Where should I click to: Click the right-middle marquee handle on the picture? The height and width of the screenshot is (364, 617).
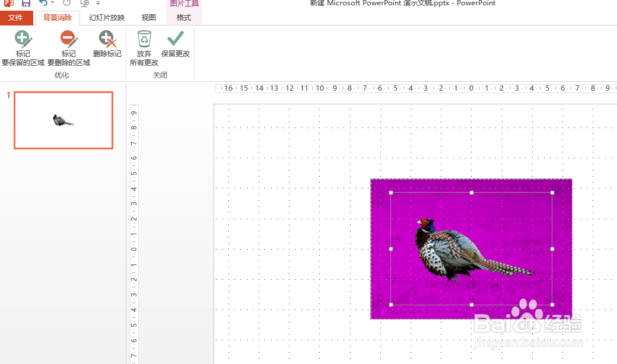coord(552,249)
